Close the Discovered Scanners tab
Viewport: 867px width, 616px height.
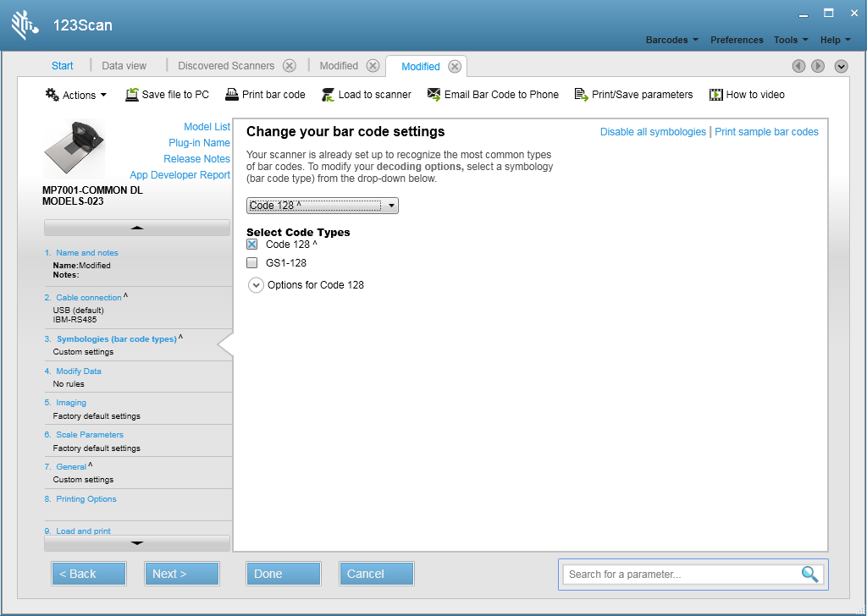[290, 66]
